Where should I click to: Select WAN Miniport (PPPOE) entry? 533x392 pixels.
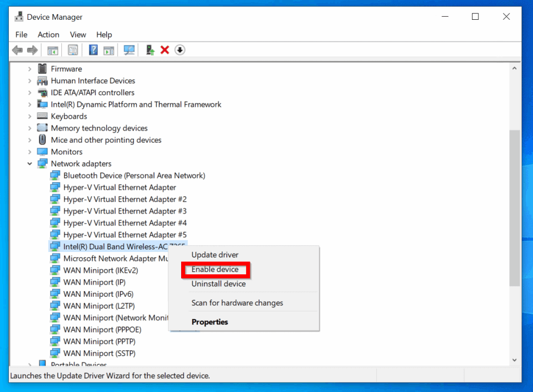[103, 330]
